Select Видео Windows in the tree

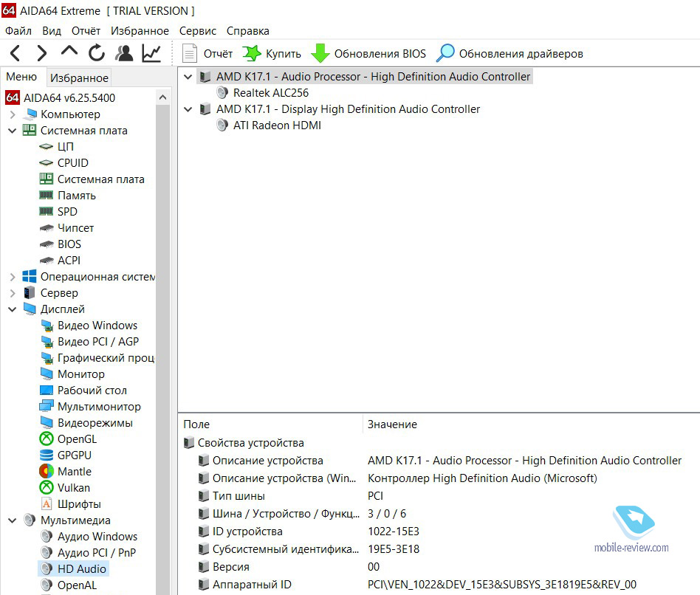click(x=89, y=326)
